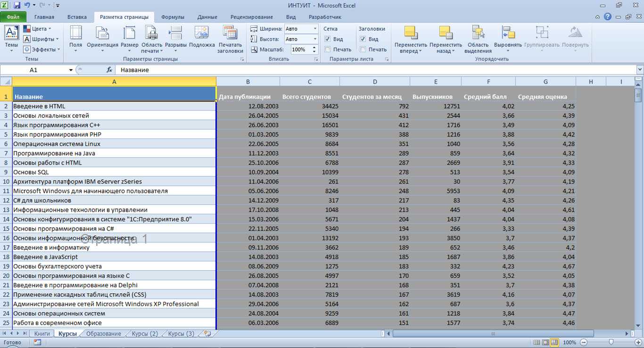Open sheet tab Книги
This screenshot has width=644, height=348.
[x=42, y=333]
